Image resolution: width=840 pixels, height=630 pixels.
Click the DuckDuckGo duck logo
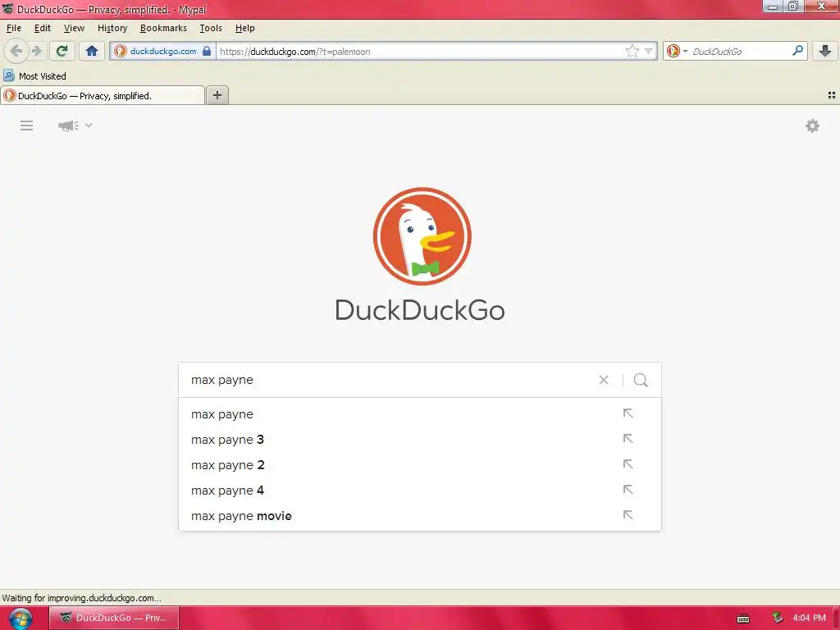[x=422, y=235]
